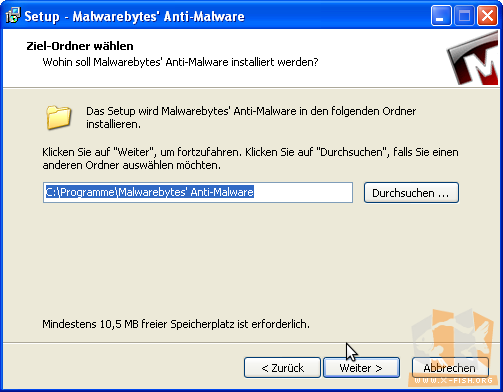Click text 'Mindestens 10,5 MB freier Speicherplatz'
Screen dimensions: 503x392
pos(138,324)
